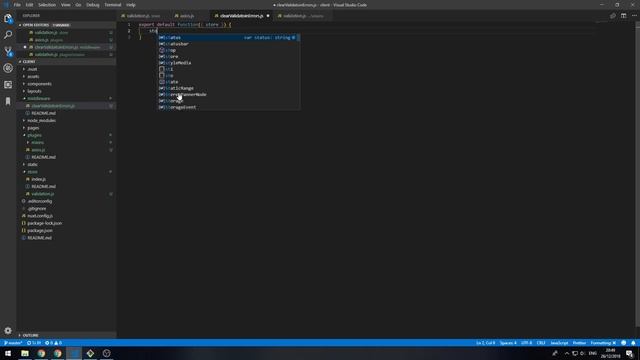Image resolution: width=640 pixels, height=360 pixels.
Task: Open the Bookmarks view in activity bar
Action: pos(8,101)
